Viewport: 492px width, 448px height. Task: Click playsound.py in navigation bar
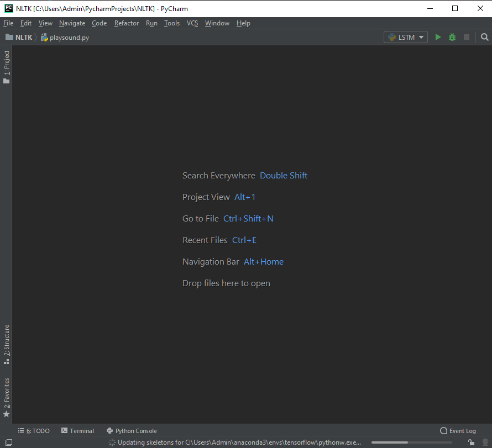[x=65, y=38]
